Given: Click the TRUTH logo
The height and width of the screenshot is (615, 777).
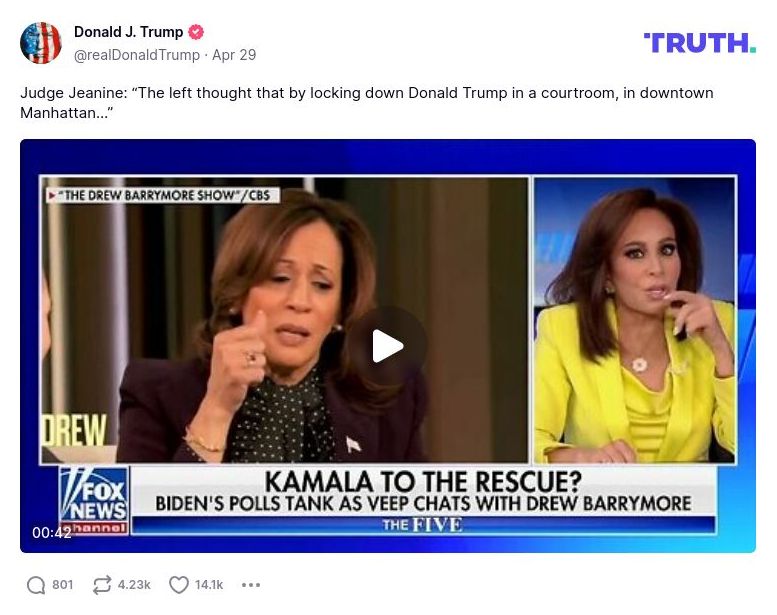Looking at the screenshot, I should pos(699,43).
